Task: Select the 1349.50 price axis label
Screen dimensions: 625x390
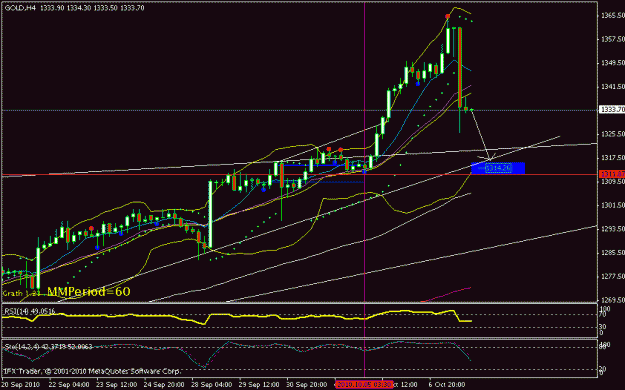Action: pyautogui.click(x=613, y=63)
